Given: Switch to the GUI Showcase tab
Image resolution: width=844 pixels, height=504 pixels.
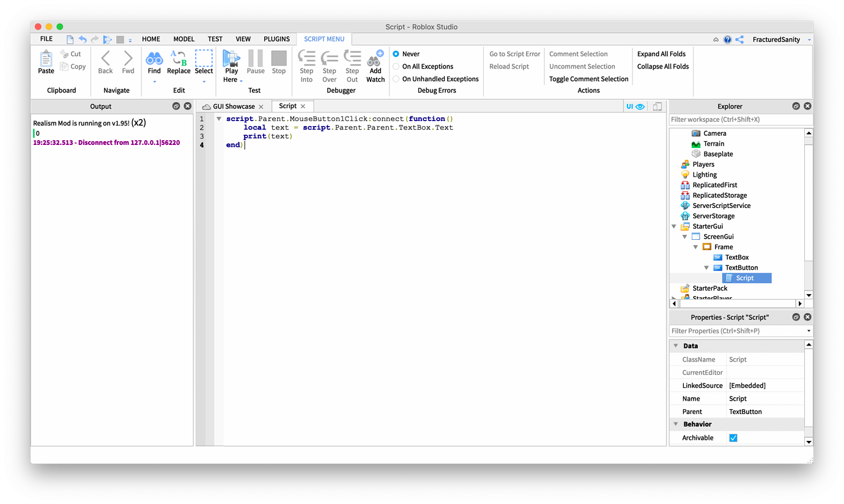Looking at the screenshot, I should coord(235,105).
